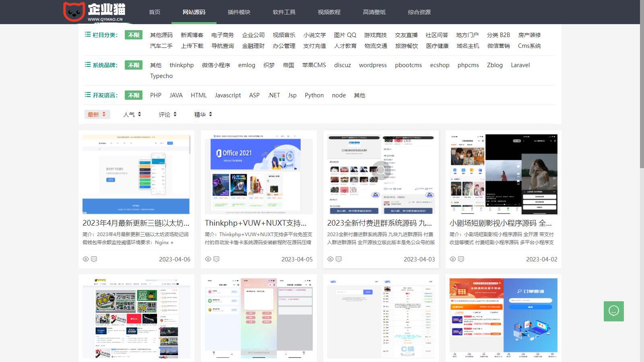Viewport: 644px width, 362px height.
Task: Filter by Python development language
Action: click(x=314, y=95)
